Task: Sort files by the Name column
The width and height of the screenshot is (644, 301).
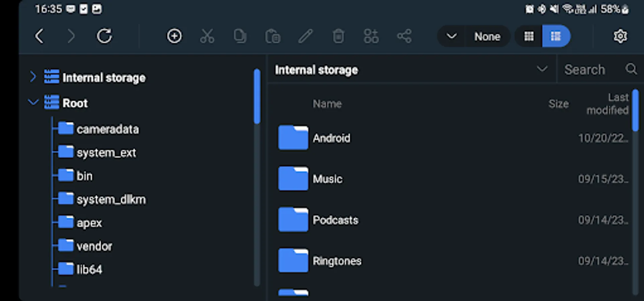Action: pos(327,104)
